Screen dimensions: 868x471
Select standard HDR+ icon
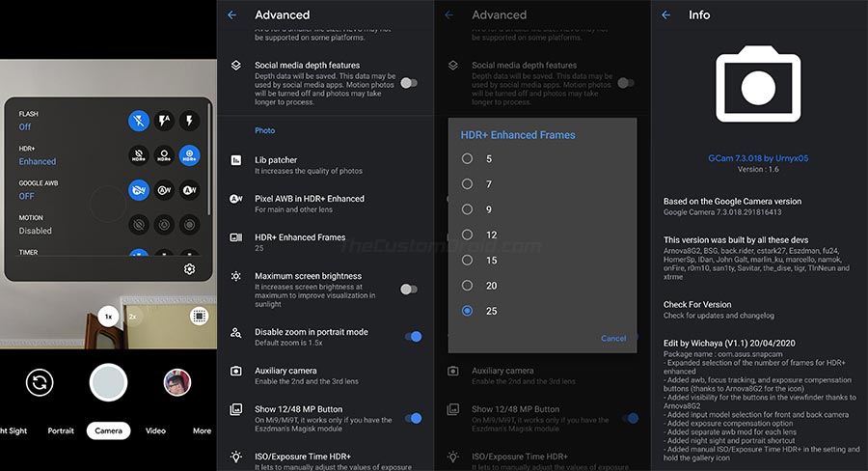pos(164,155)
